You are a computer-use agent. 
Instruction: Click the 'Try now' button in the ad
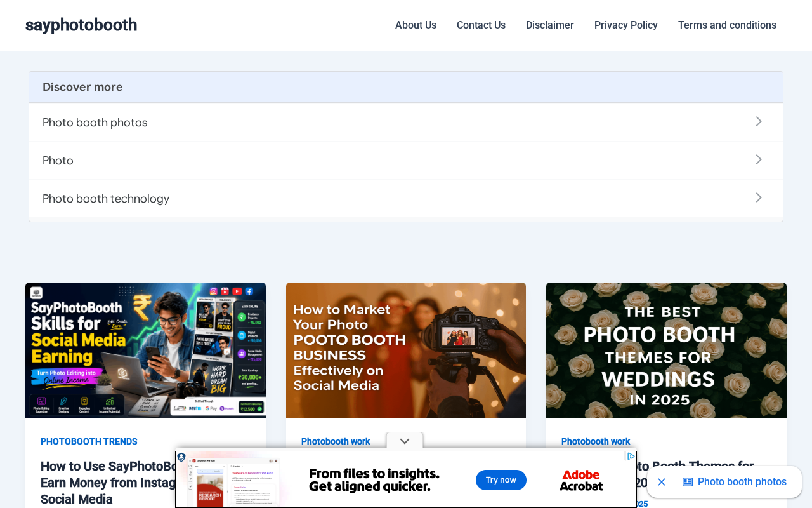point(501,480)
